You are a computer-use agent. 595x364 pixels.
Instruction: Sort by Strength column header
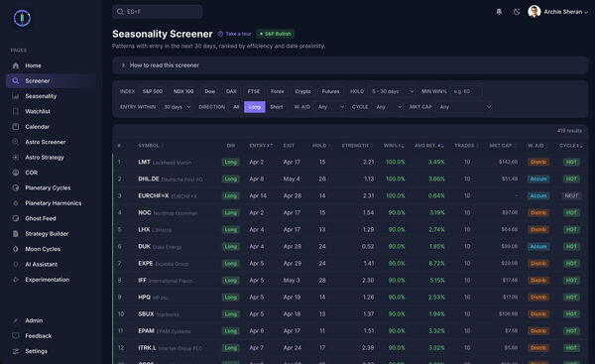(x=357, y=146)
